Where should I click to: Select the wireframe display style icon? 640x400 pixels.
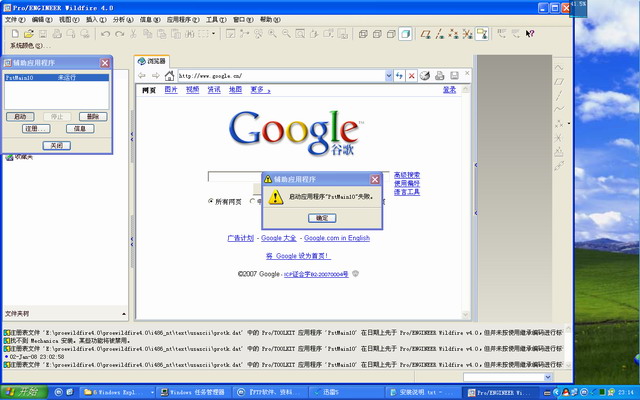tap(363, 34)
